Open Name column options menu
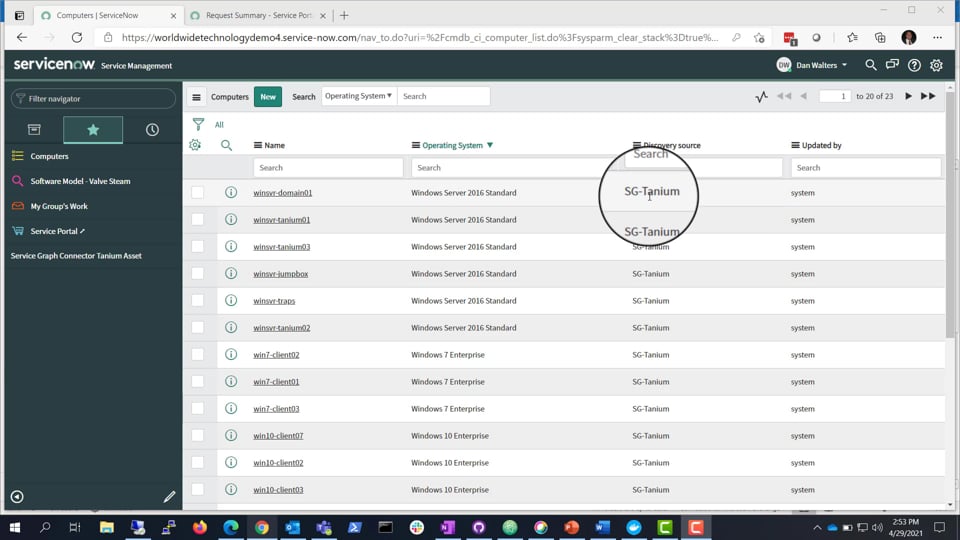Viewport: 960px width, 540px height. pyautogui.click(x=258, y=146)
